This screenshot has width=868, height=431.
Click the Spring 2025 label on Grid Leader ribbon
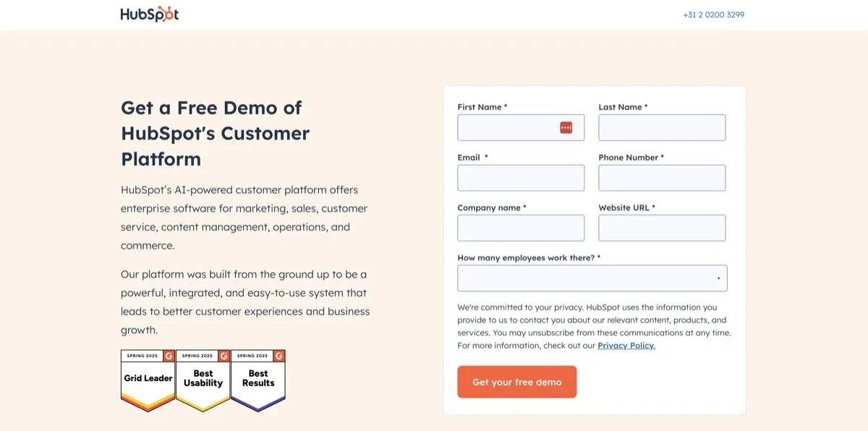pos(142,356)
